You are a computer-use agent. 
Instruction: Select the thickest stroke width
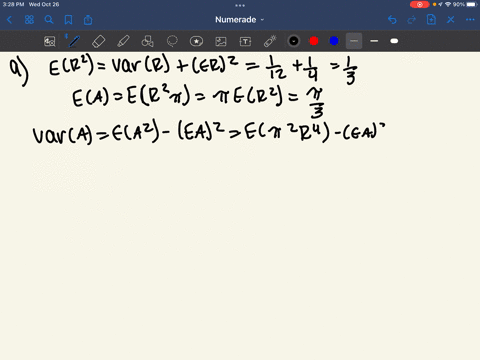(x=394, y=41)
